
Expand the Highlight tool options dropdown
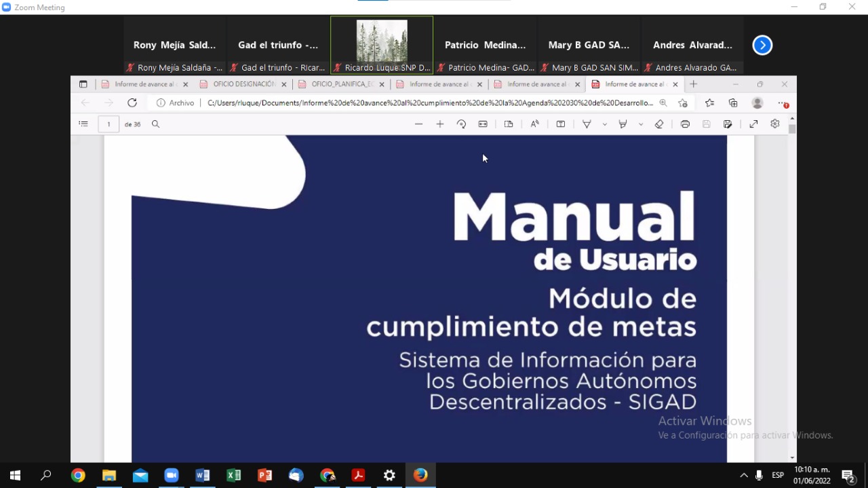641,124
